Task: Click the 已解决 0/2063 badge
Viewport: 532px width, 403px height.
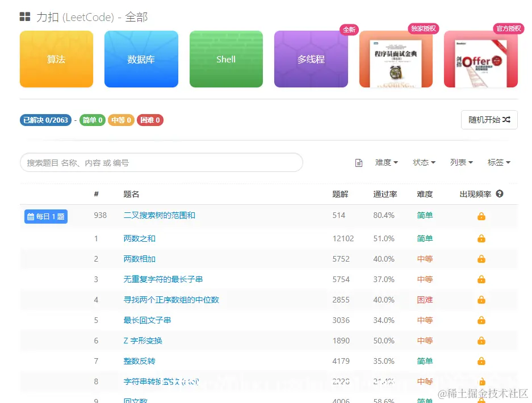Action: [x=45, y=120]
